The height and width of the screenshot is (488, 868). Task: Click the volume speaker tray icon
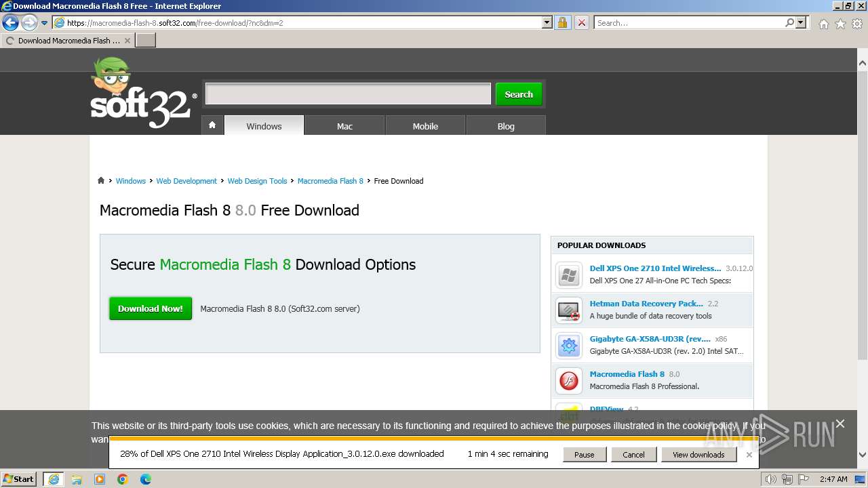pyautogui.click(x=771, y=479)
